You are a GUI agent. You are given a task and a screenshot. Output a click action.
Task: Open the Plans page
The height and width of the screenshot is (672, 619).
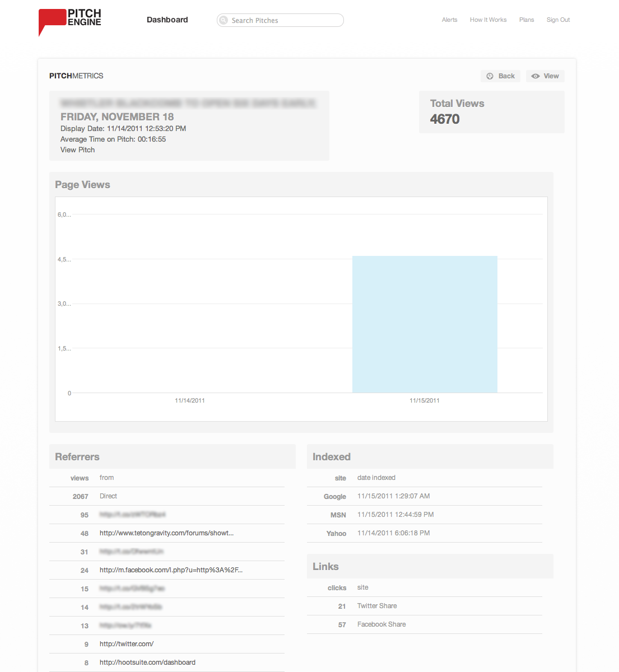point(527,20)
